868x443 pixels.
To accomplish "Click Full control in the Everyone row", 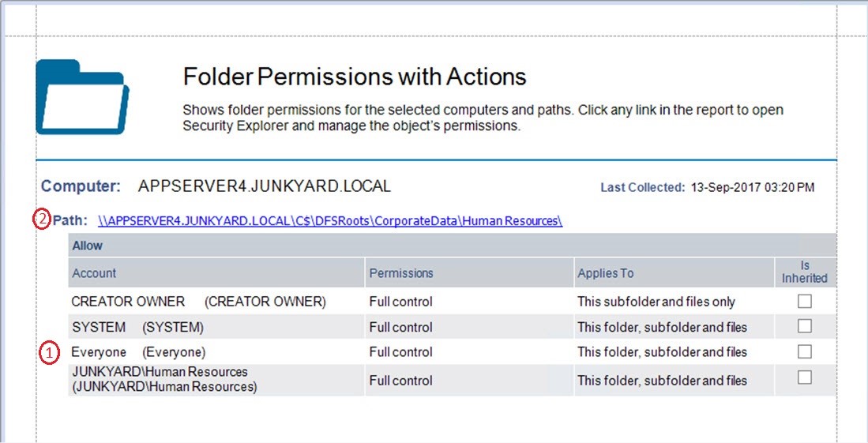I will (x=400, y=352).
